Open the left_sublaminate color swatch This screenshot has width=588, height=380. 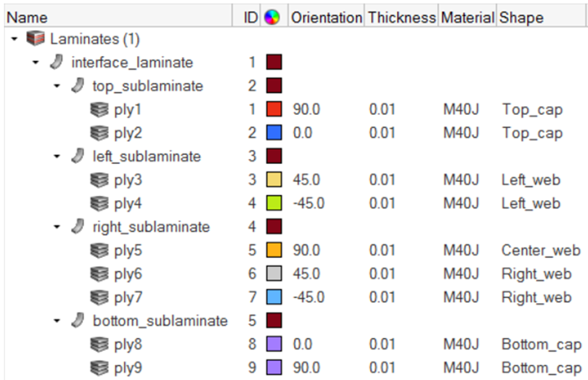click(x=274, y=157)
